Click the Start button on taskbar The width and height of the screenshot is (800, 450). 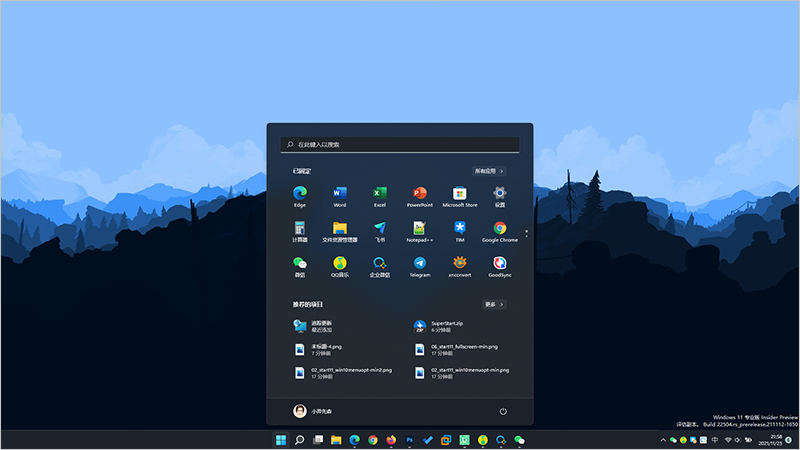[280, 440]
